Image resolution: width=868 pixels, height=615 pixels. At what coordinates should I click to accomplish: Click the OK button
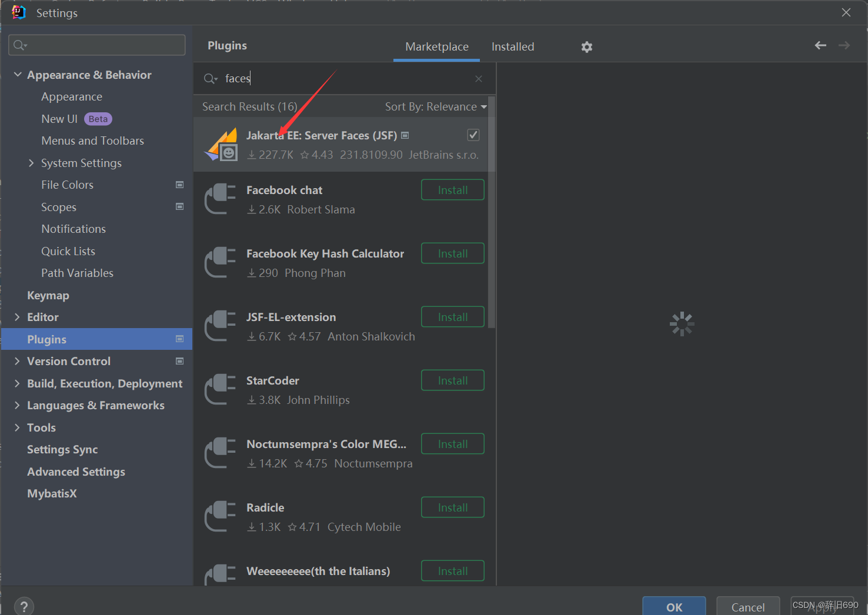point(674,607)
